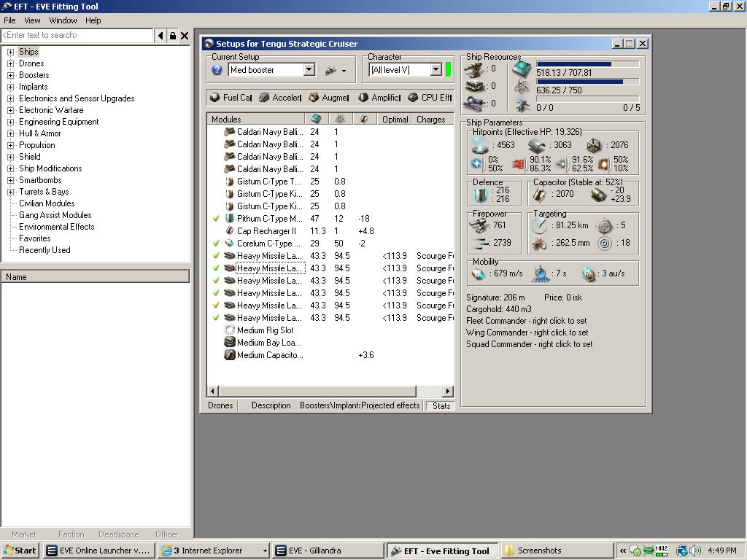Click the Amplification subsystem icon
Viewport: 747px width, 560px height.
click(x=363, y=97)
